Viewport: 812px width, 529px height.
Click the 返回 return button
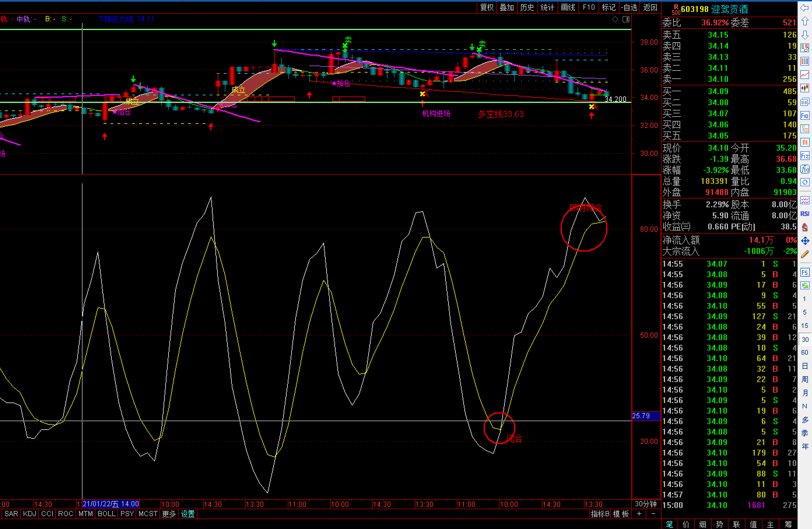650,8
